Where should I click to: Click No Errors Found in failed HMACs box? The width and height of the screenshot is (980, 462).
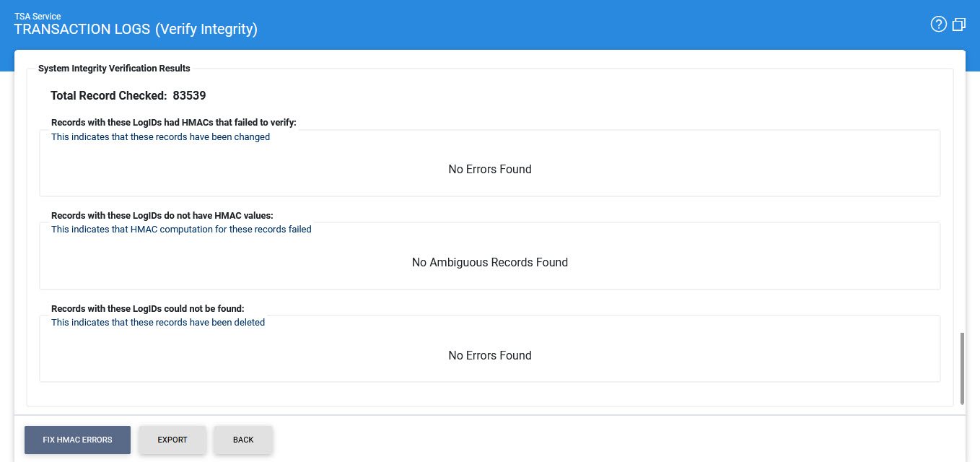tap(490, 170)
